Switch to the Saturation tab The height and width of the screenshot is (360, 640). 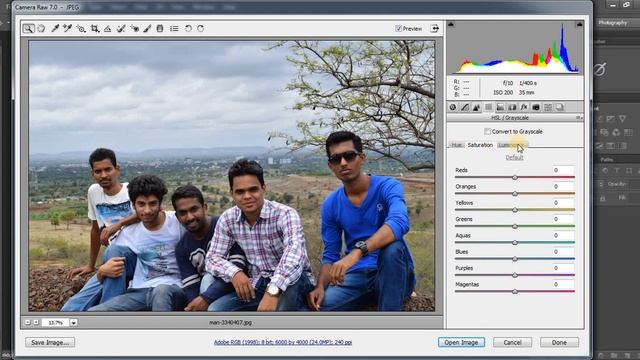click(480, 145)
